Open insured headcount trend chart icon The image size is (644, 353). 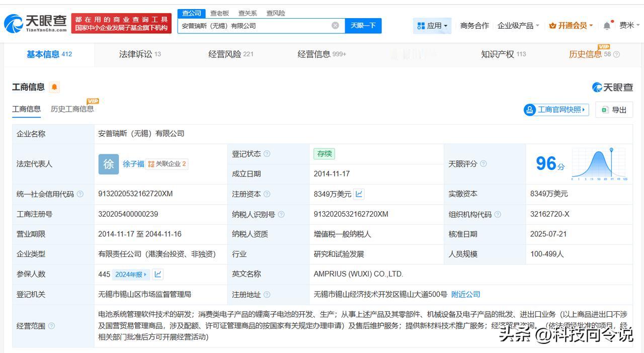coord(158,275)
